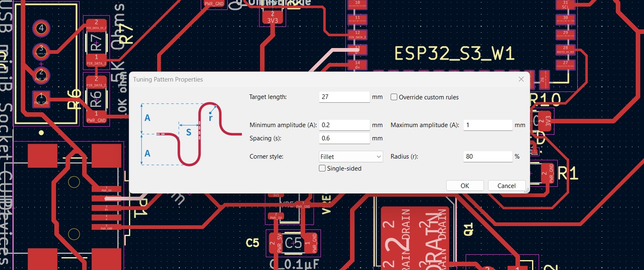Confirm tuning pattern with OK button
This screenshot has width=644, height=270.
pos(465,186)
